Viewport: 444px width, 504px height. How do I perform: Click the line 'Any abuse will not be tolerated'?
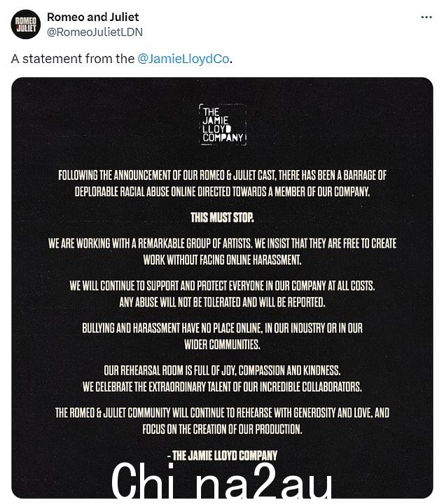[x=222, y=302]
